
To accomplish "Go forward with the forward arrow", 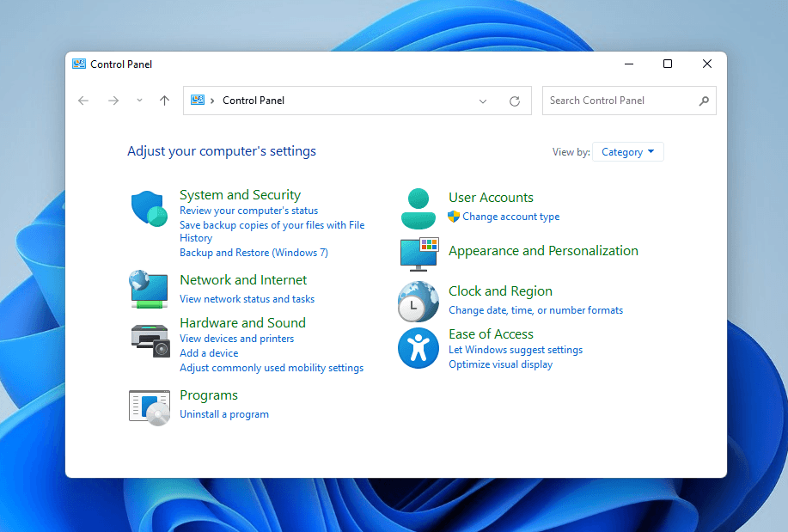I will coord(113,101).
